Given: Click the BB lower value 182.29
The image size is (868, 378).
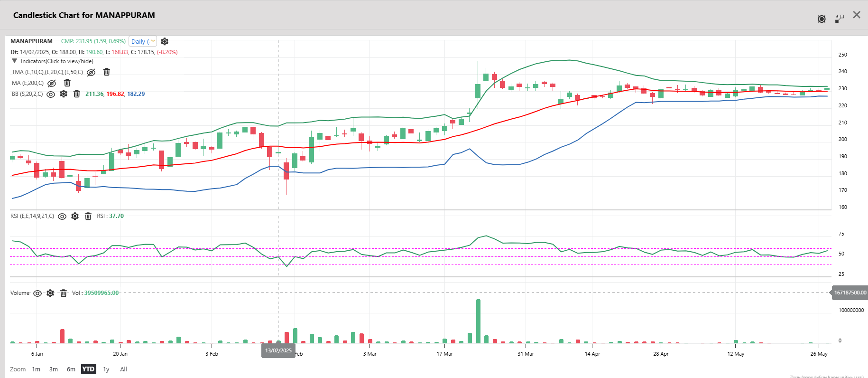Looking at the screenshot, I should tap(136, 94).
